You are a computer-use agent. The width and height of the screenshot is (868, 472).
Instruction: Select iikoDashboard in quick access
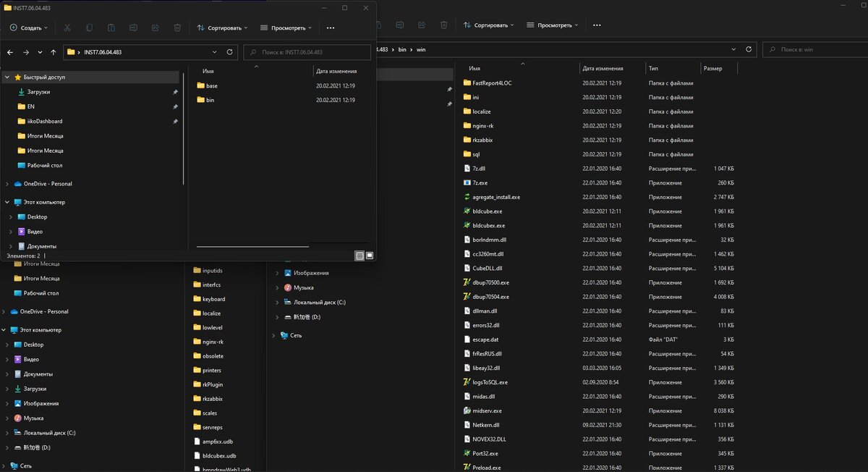44,122
